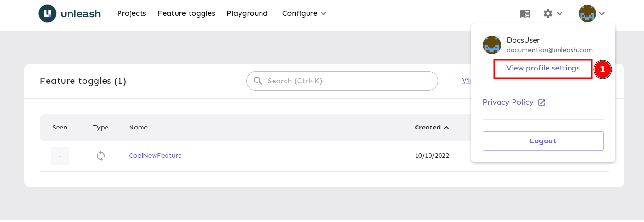Click the Unleash logo icon
The width and height of the screenshot is (644, 222).
click(47, 13)
